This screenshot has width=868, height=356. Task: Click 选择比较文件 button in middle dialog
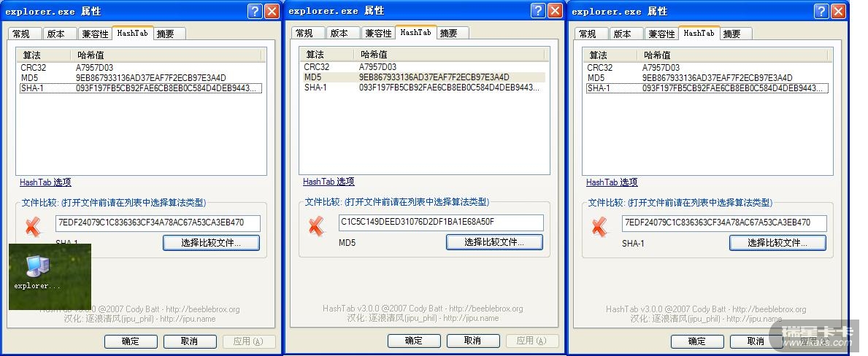pos(494,242)
